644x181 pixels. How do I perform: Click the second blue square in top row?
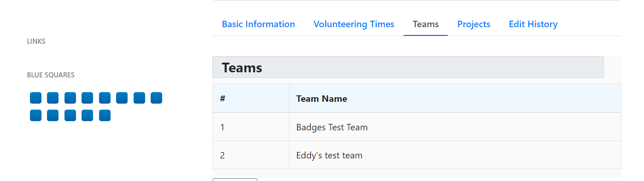click(53, 98)
